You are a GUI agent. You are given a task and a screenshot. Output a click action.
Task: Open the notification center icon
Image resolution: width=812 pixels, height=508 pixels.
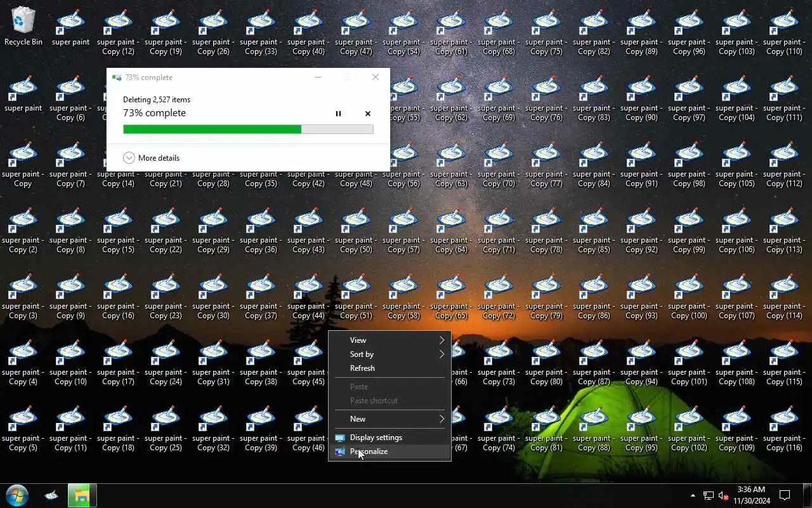tap(785, 495)
